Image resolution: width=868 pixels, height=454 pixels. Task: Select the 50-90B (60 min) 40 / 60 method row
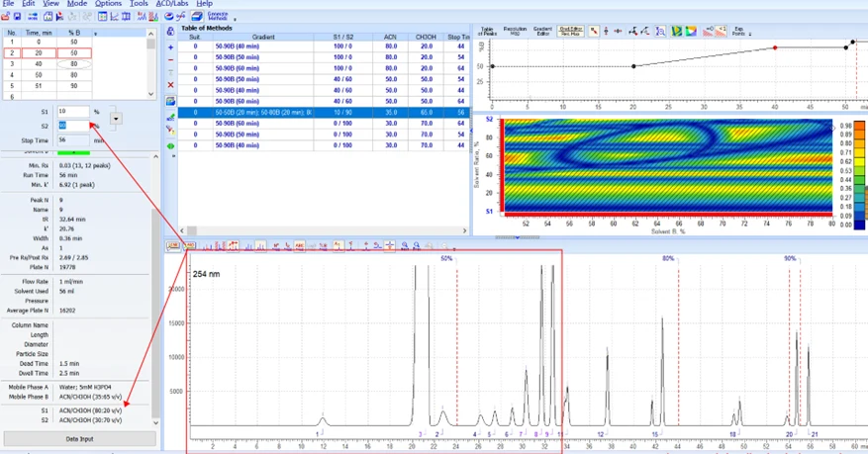click(324, 102)
